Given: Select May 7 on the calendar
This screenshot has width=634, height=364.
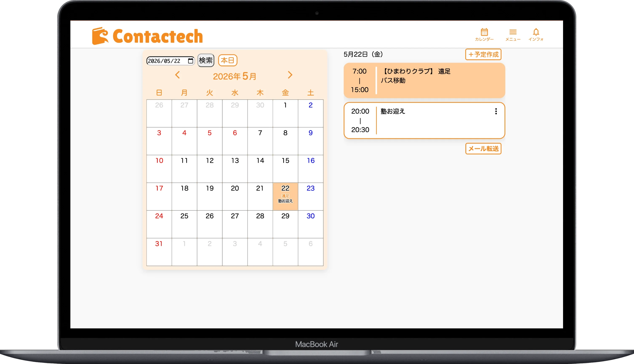Looking at the screenshot, I should 260,141.
